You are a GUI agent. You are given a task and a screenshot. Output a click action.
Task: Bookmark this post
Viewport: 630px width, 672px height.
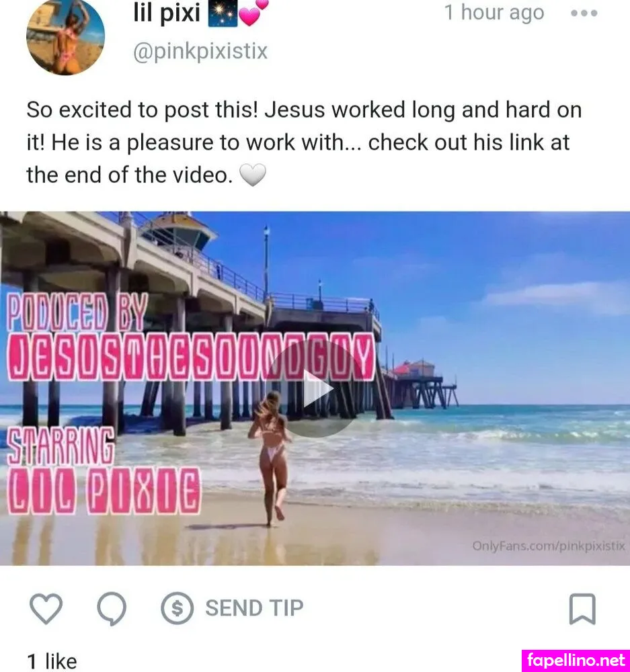[x=582, y=609]
